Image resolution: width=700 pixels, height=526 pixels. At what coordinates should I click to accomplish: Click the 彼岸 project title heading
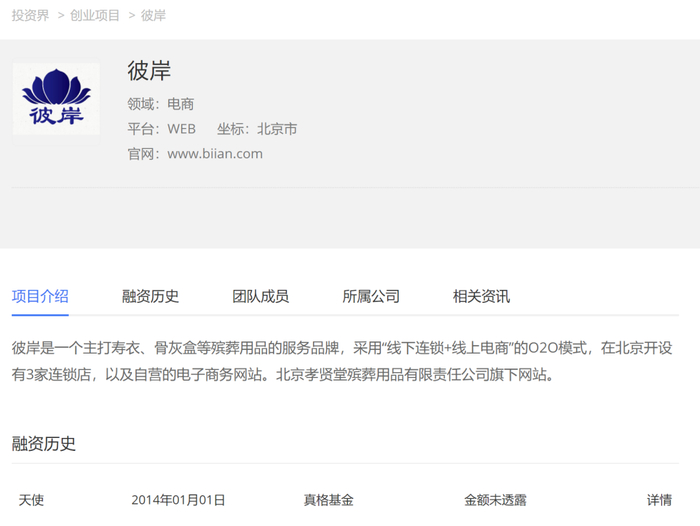pyautogui.click(x=149, y=71)
